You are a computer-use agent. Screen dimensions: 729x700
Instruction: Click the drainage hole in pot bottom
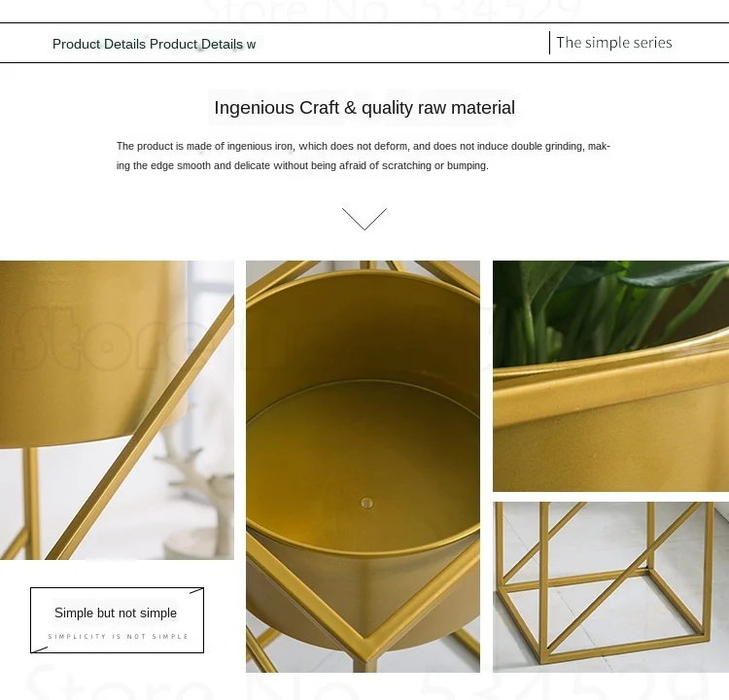[x=366, y=504]
